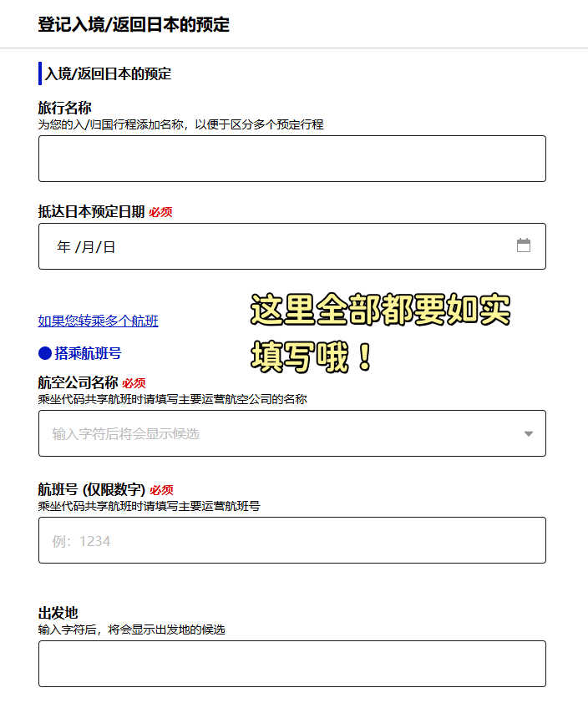Click the red 必须 tag beside 航班号
Screen dimensions: 588x718
(x=161, y=490)
